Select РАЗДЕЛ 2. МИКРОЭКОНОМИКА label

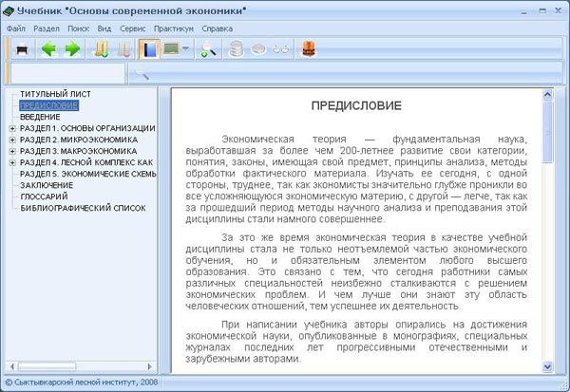click(79, 140)
